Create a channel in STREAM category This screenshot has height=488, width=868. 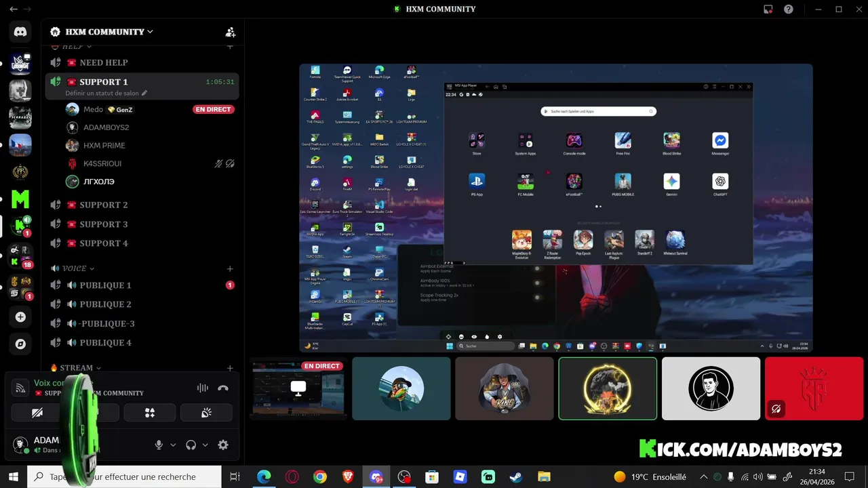point(230,368)
